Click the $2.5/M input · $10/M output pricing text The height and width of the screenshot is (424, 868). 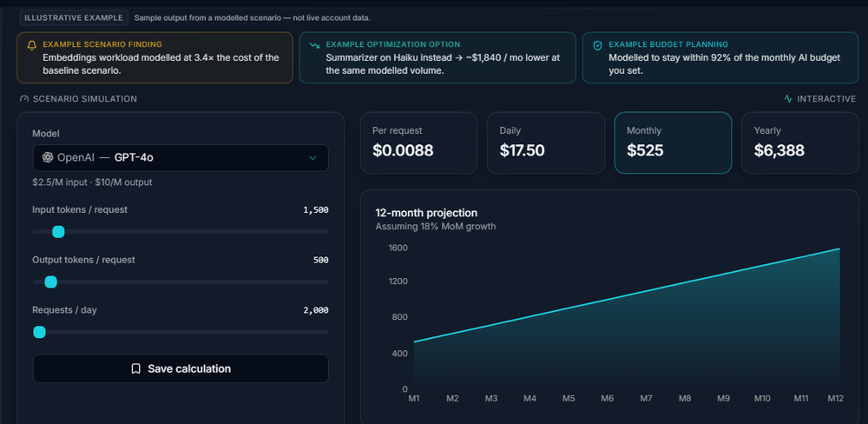point(93,182)
